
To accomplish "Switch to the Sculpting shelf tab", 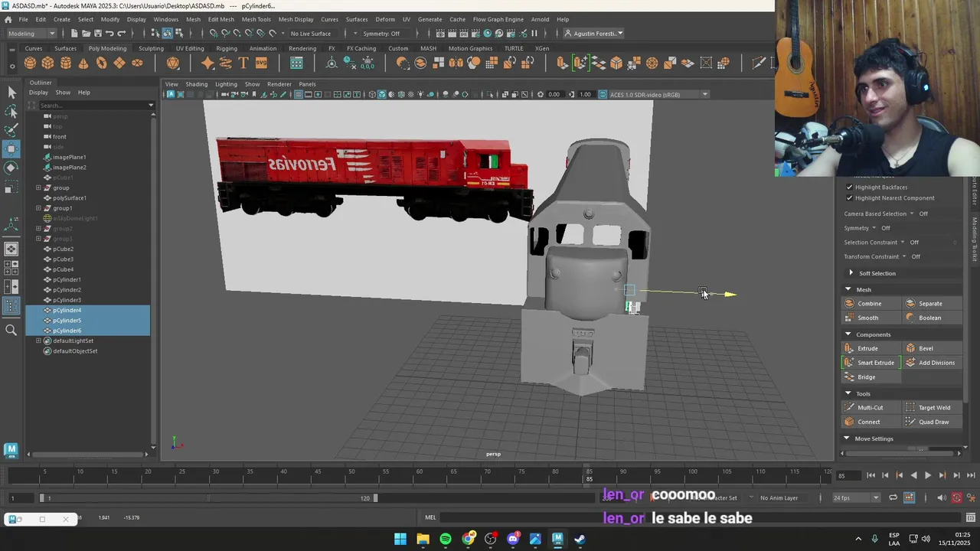I will pos(151,48).
